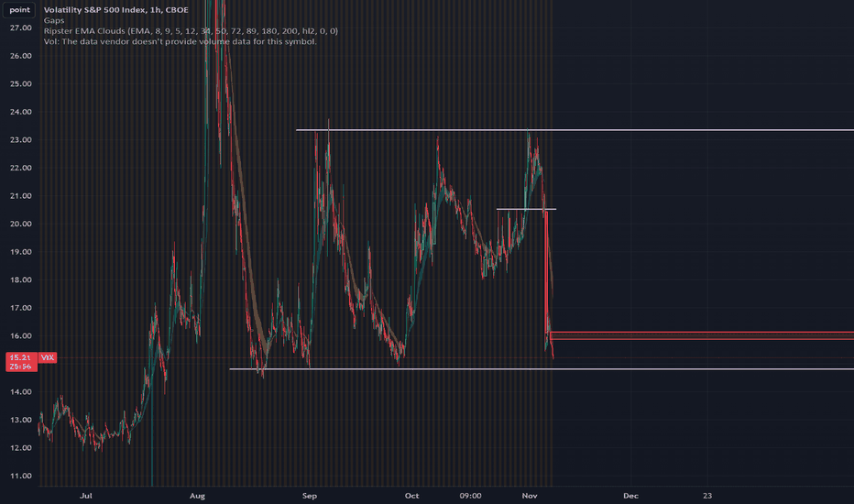Click the 14.00 price axis label

click(21, 392)
